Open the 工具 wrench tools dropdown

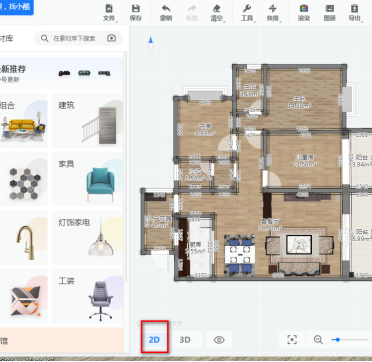[247, 13]
